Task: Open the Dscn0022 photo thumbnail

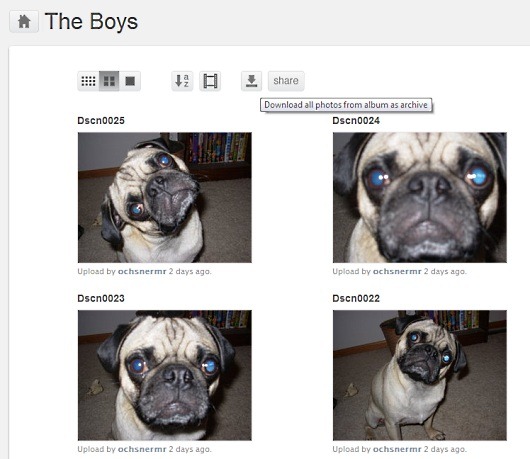Action: click(419, 375)
